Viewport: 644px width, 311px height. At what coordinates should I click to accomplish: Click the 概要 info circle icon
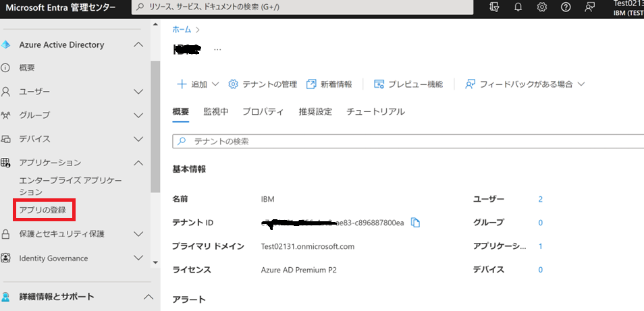coord(5,68)
